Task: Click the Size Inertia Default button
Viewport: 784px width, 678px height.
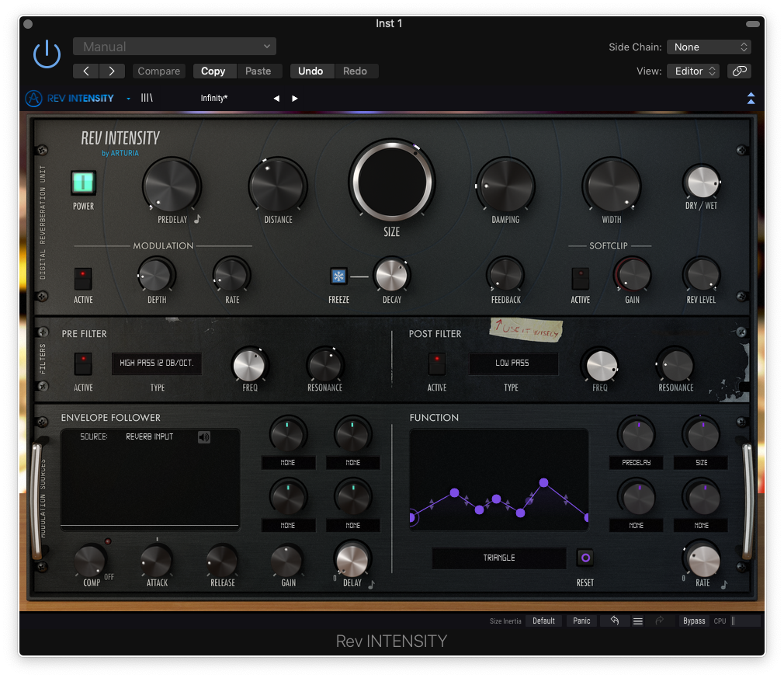Action: 543,621
